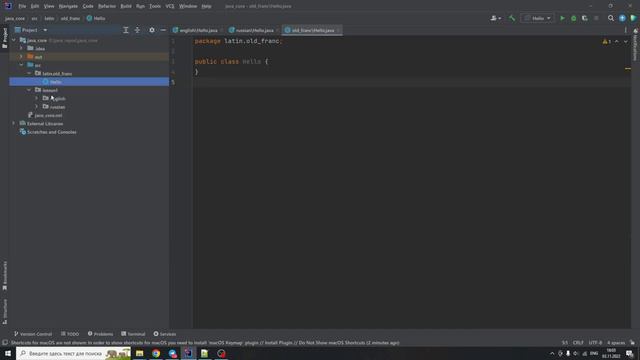Collapse the src folder
Viewport: 640px width, 360px height.
coord(21,65)
